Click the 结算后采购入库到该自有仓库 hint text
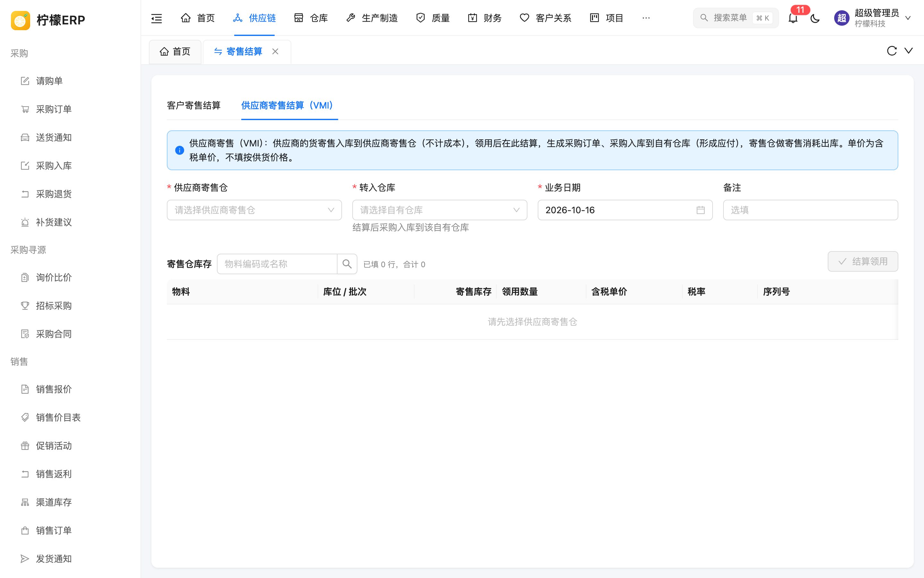 410,227
